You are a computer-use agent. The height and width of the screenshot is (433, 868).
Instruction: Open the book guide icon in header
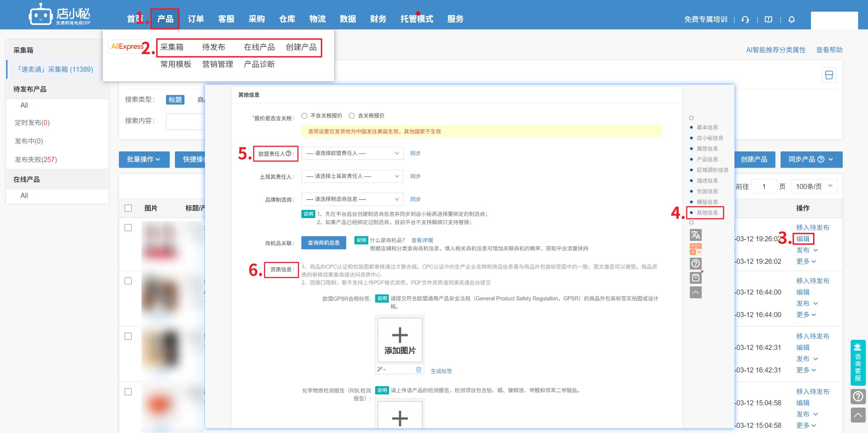768,19
